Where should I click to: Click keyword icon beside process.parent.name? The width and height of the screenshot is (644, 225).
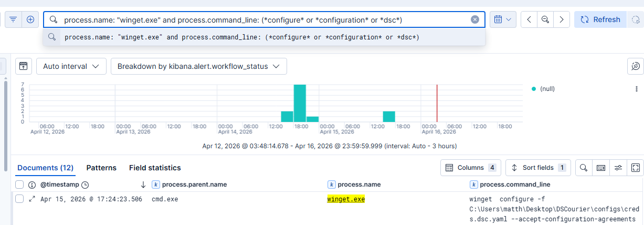point(155,185)
